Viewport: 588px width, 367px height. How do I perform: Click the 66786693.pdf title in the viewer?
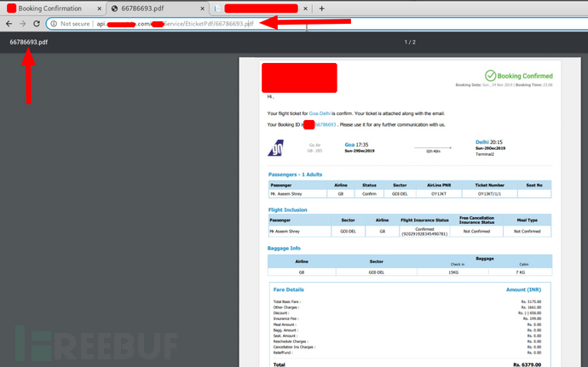28,42
